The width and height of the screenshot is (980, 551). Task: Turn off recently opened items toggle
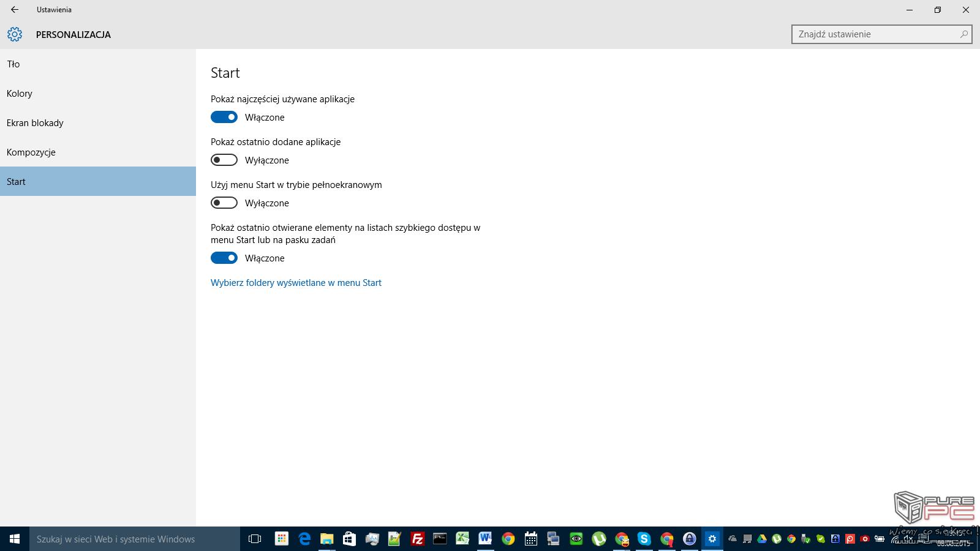coord(224,258)
